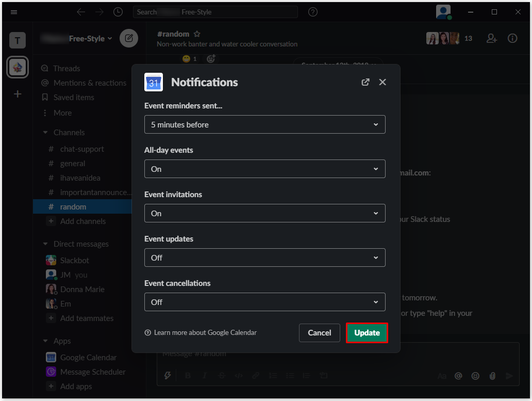Select the random channel

tap(82, 207)
